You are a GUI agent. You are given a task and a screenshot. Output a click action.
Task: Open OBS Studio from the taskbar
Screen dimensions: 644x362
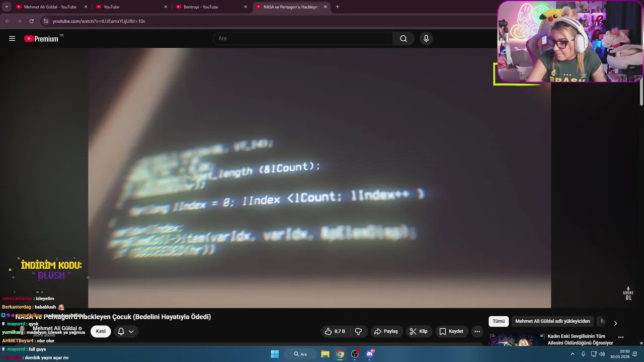(355, 354)
